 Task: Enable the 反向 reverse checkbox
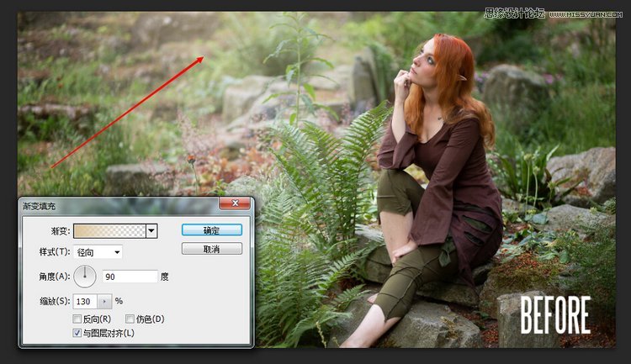[77, 319]
